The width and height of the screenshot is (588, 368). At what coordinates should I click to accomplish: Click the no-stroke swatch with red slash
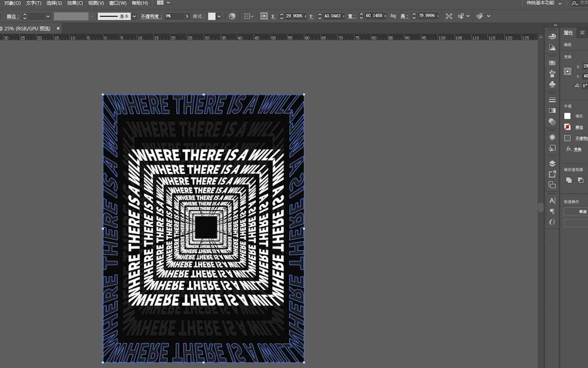click(x=567, y=127)
